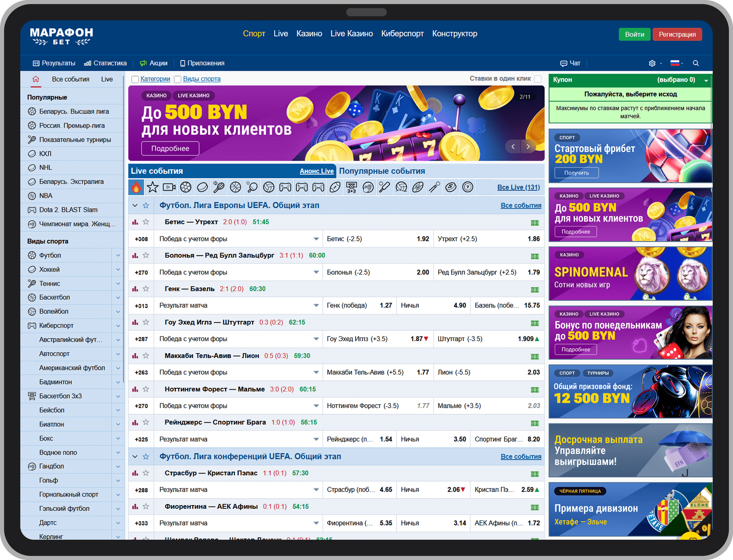Toggle Ставки в один клик checkbox

(538, 79)
